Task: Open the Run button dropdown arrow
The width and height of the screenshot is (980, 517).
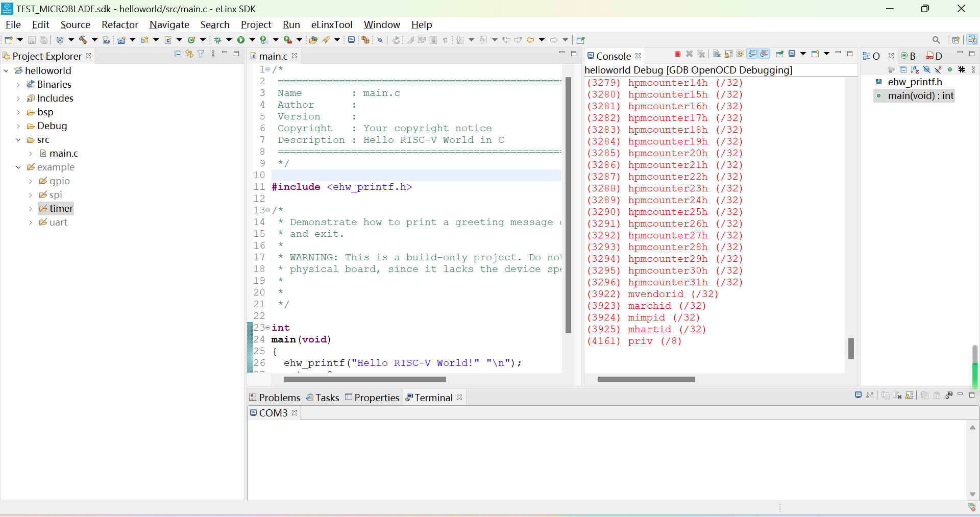Action: [252, 40]
